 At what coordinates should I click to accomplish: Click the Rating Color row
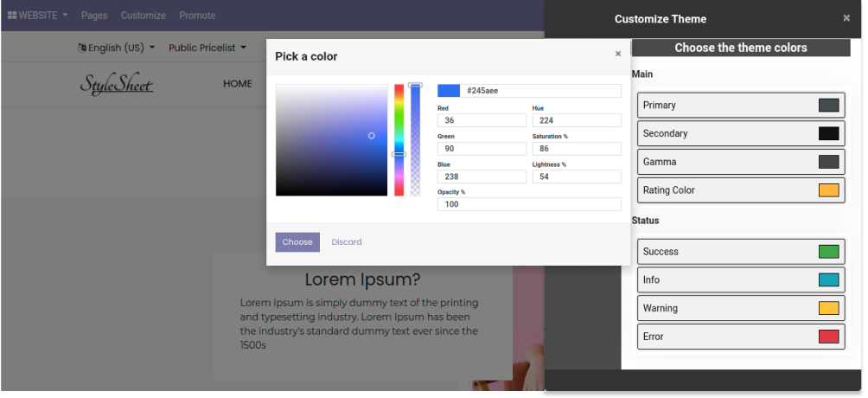741,190
